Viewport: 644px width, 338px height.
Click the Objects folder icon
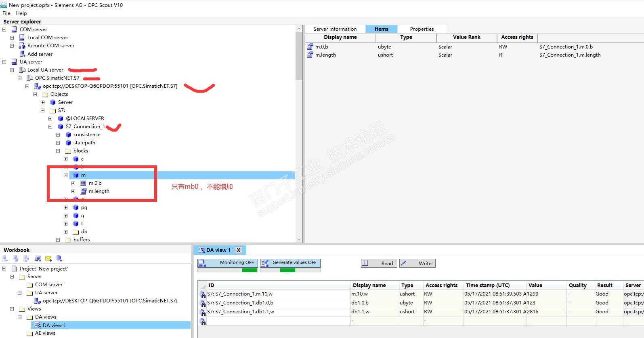45,94
